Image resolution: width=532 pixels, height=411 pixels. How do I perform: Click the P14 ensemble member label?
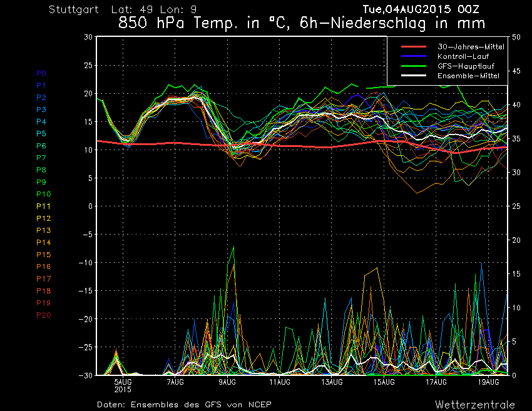44,243
